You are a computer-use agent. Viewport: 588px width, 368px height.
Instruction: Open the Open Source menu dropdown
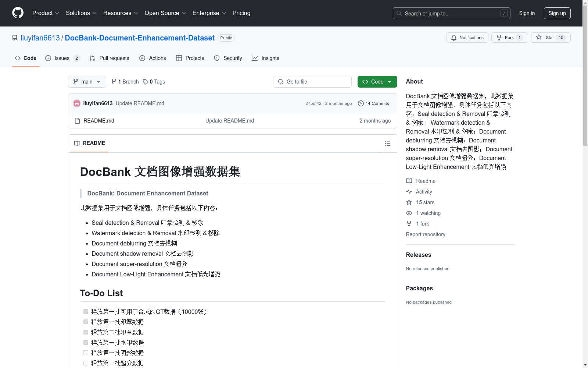click(x=165, y=13)
